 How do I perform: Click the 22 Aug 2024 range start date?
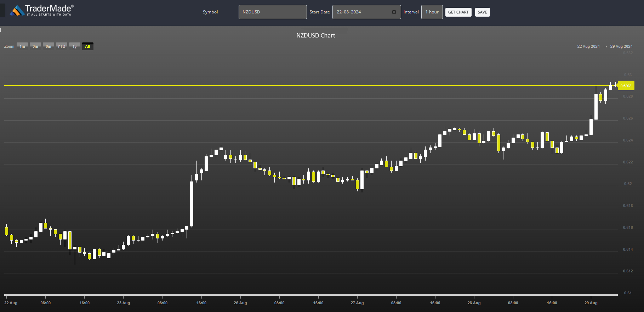click(x=588, y=46)
